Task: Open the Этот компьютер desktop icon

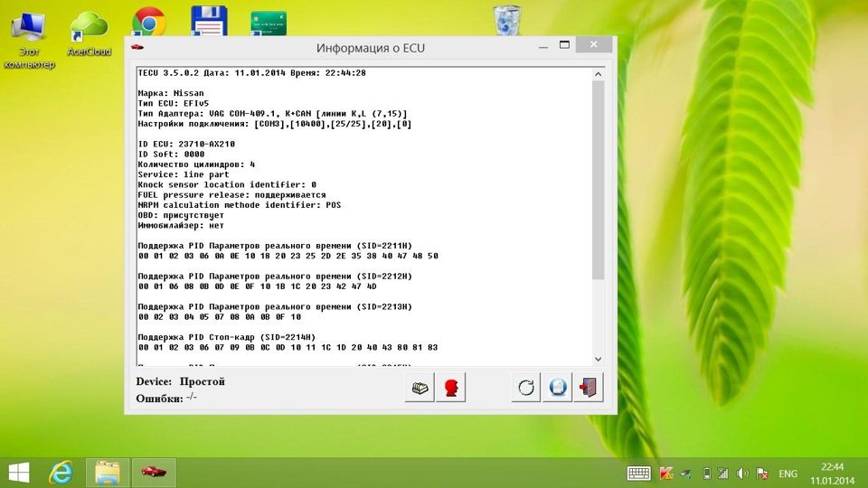Action: tap(29, 36)
